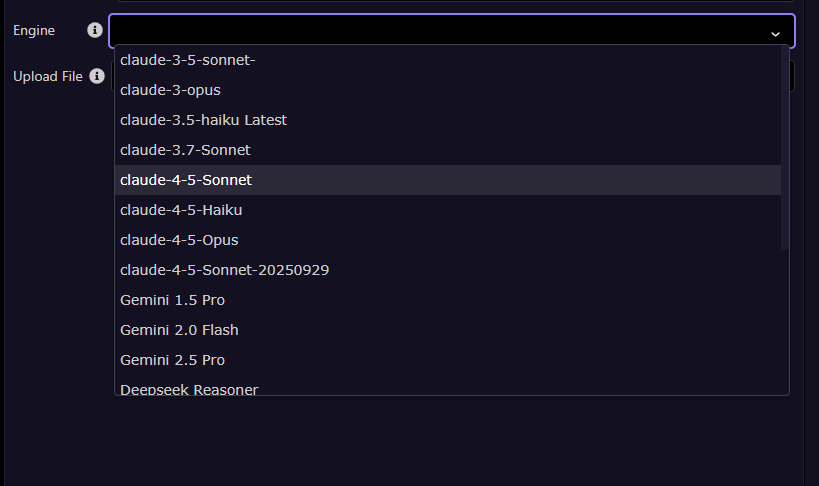
Task: Click the info icon beside Upload File
Action: point(97,76)
